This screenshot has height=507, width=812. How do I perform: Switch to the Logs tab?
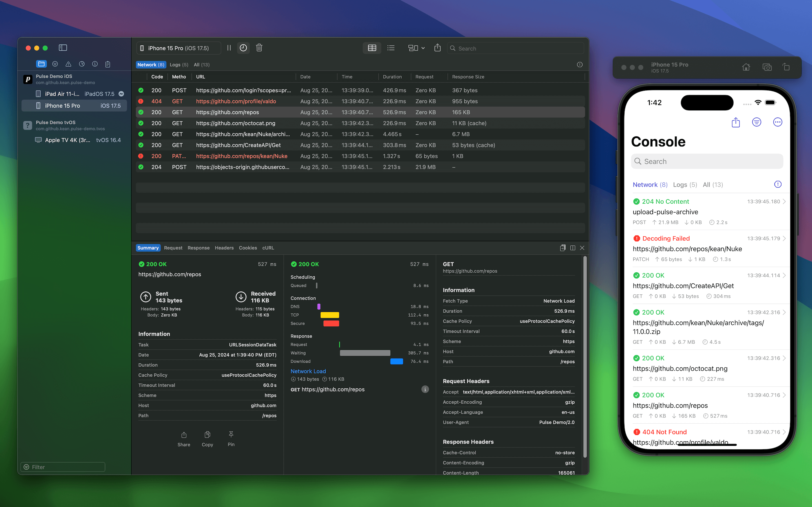[x=179, y=65]
